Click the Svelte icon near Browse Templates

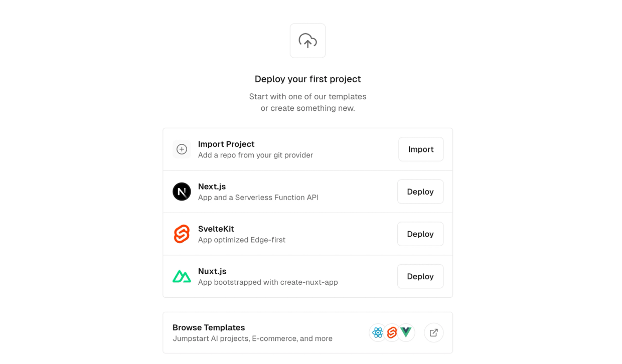(392, 332)
